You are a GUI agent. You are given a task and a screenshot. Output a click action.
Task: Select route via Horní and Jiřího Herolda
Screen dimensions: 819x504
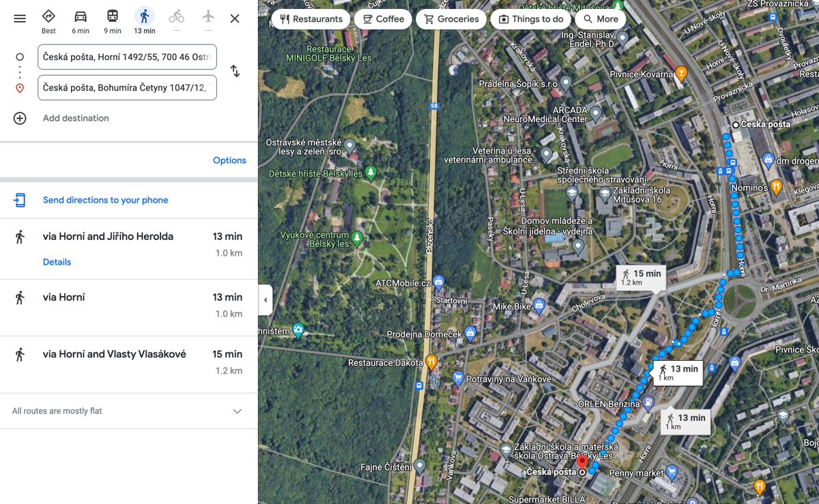129,249
